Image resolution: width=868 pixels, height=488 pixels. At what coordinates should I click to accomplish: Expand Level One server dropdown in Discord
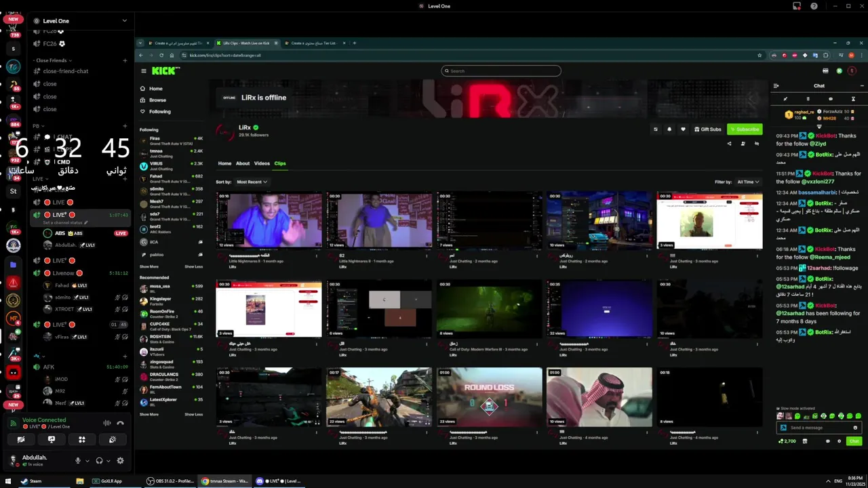point(124,21)
